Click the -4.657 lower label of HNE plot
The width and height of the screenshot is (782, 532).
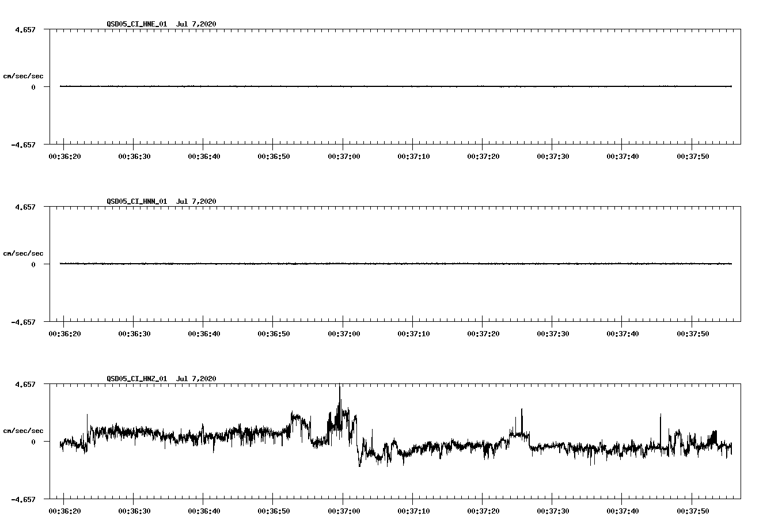tap(23, 145)
